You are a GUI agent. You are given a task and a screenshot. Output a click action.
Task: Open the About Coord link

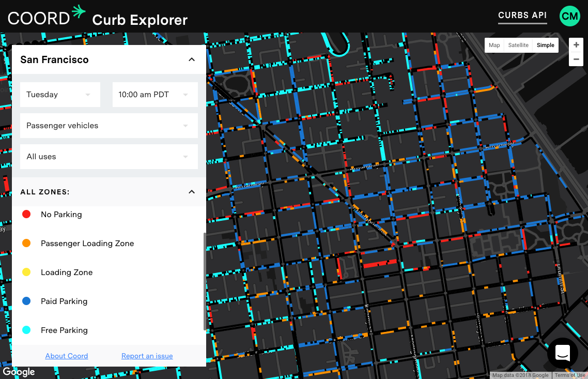67,356
